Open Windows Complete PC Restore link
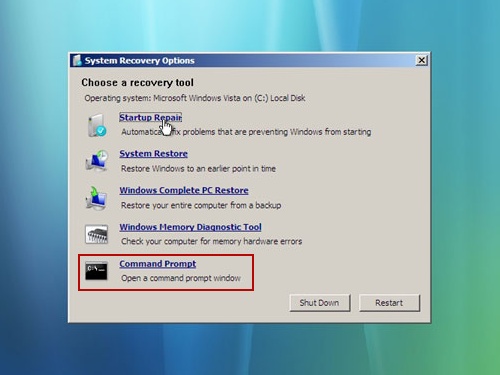 click(x=184, y=190)
